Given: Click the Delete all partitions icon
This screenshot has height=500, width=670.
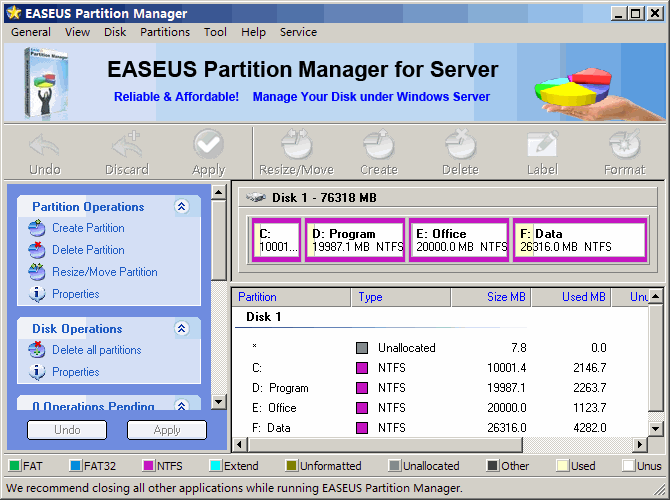Looking at the screenshot, I should [x=37, y=350].
